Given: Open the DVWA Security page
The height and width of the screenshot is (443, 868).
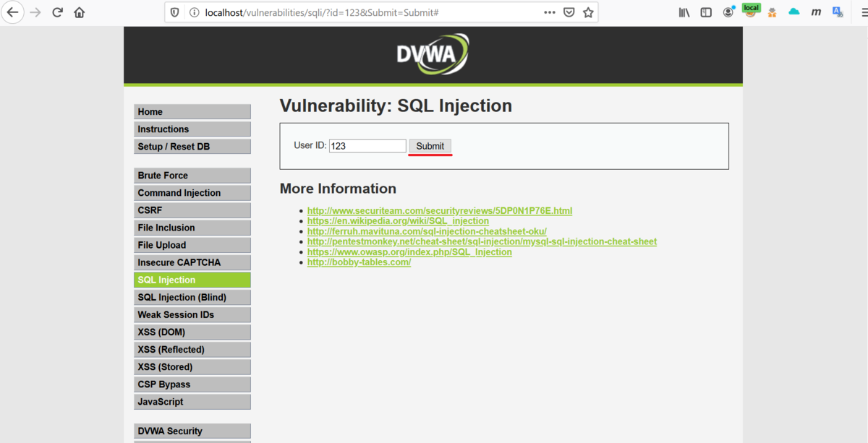Looking at the screenshot, I should pos(192,431).
